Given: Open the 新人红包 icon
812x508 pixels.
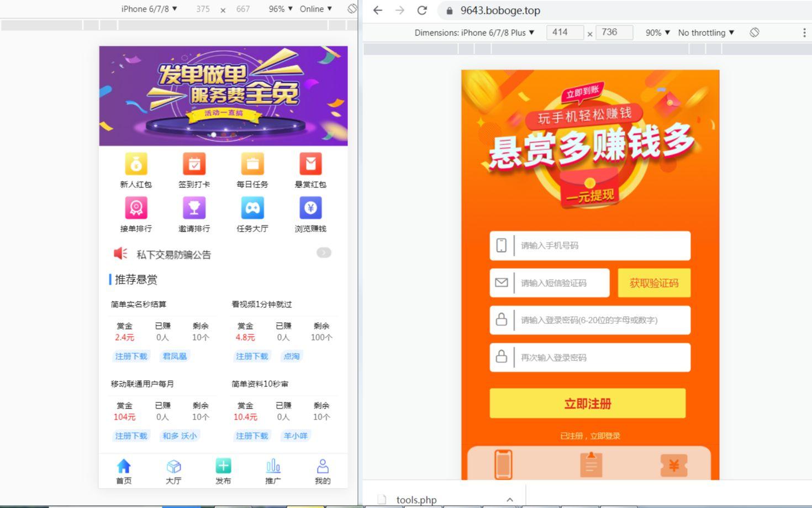Looking at the screenshot, I should click(x=136, y=164).
